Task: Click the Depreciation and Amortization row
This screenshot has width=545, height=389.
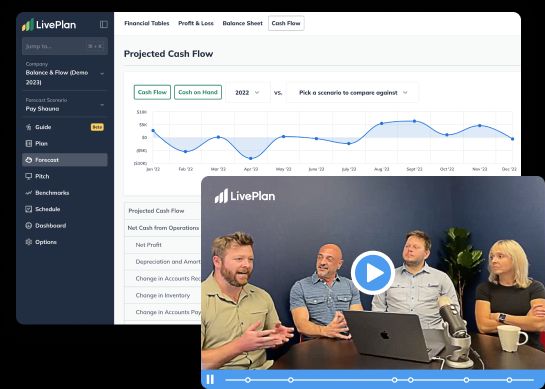Action: 163,262
